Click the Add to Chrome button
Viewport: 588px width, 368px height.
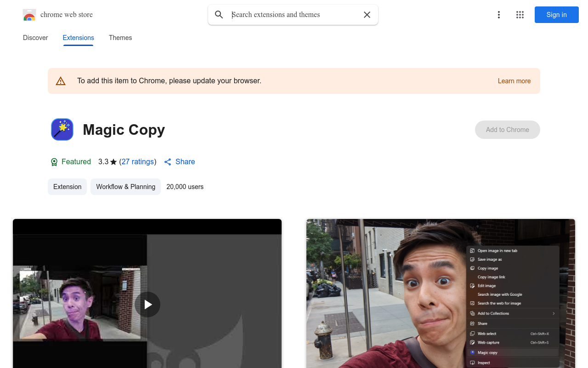pos(507,130)
